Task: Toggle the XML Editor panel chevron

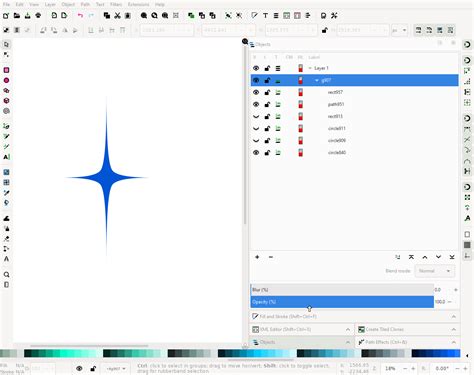Action: [x=348, y=329]
